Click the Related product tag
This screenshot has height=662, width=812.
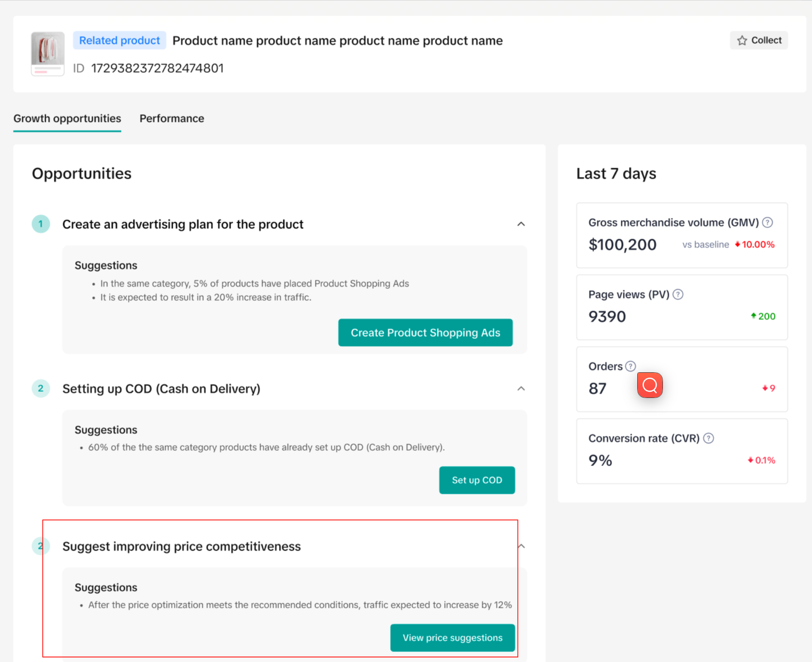tap(119, 40)
